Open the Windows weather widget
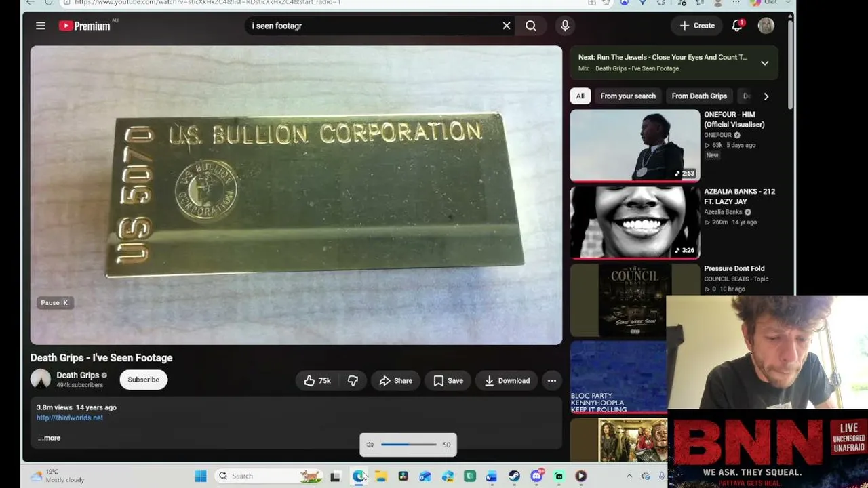Screen dimensions: 868x488 coord(58,476)
